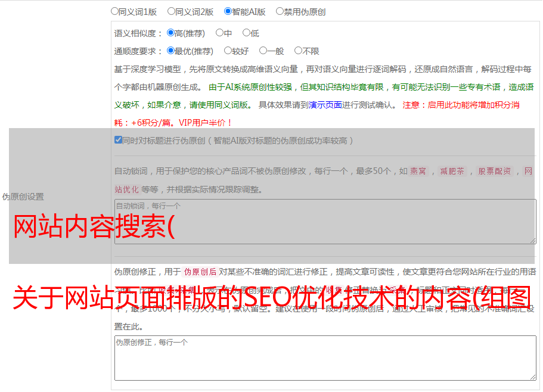Click the 通顺度要求 label
Screen dimensions: 543x392
[138, 51]
